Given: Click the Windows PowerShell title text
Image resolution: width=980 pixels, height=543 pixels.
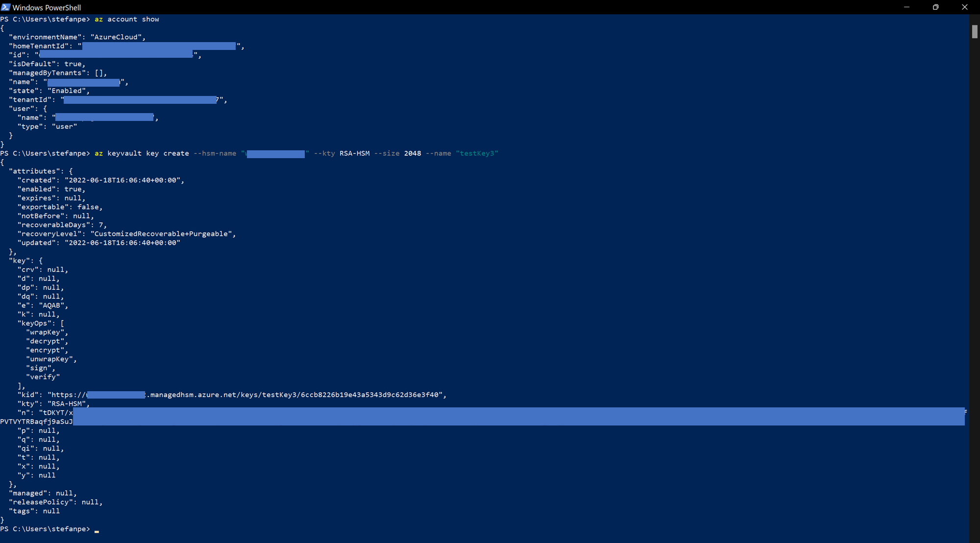Looking at the screenshot, I should (47, 7).
